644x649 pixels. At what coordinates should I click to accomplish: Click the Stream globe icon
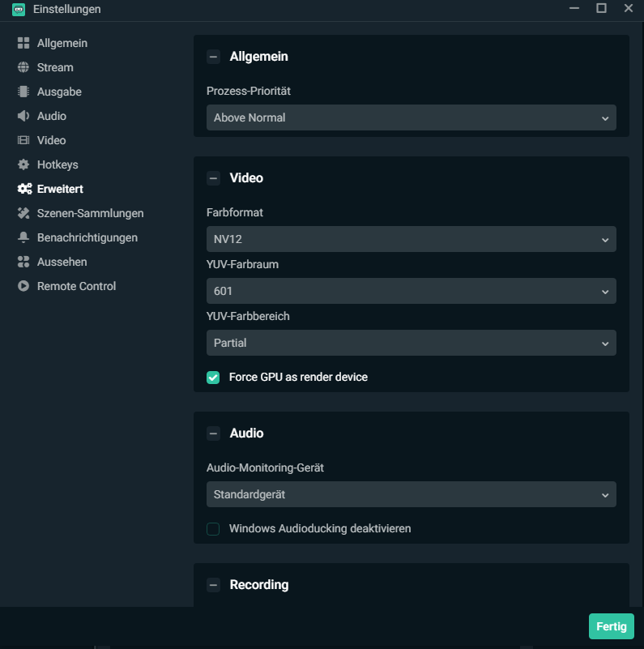click(23, 67)
